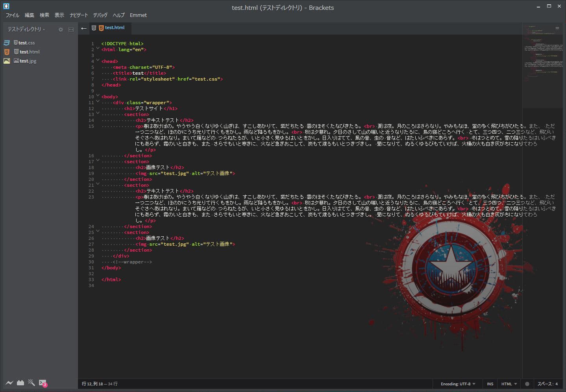Open the デバッグ menu
The width and height of the screenshot is (566, 392).
pos(100,15)
